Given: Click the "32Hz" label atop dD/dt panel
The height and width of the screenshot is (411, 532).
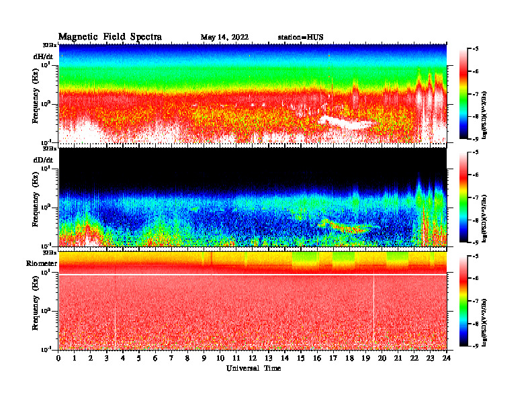Looking at the screenshot, I should 50,148.
